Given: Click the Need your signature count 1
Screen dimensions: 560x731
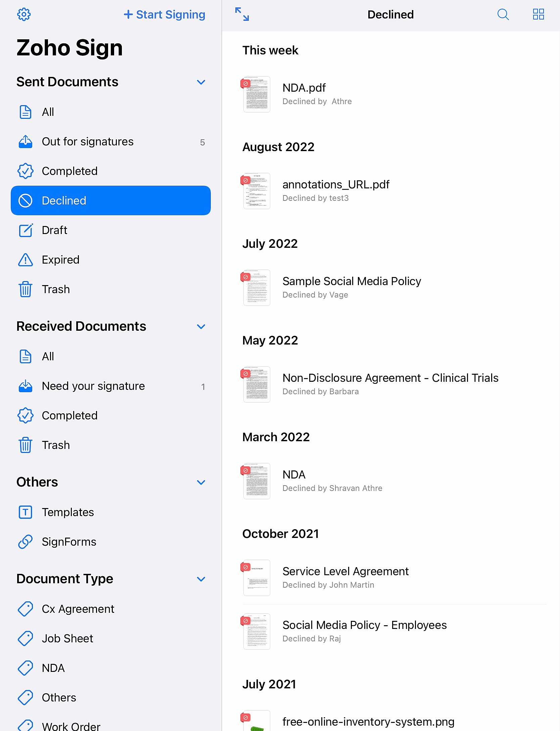Looking at the screenshot, I should (203, 387).
